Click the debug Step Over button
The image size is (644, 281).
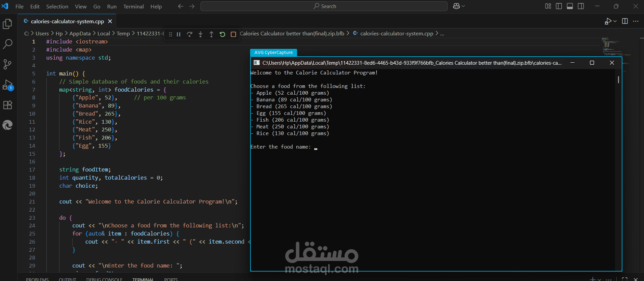[190, 34]
